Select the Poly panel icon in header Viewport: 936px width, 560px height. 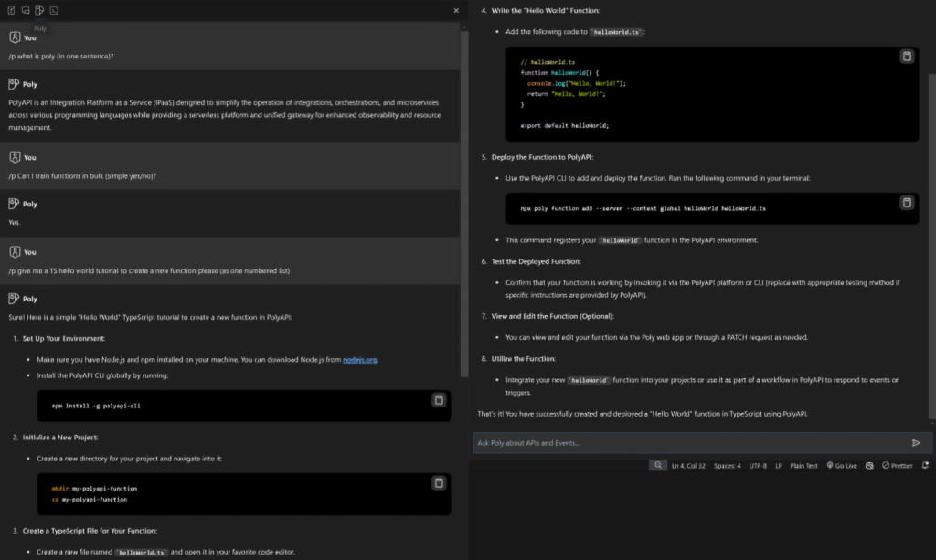coord(39,10)
